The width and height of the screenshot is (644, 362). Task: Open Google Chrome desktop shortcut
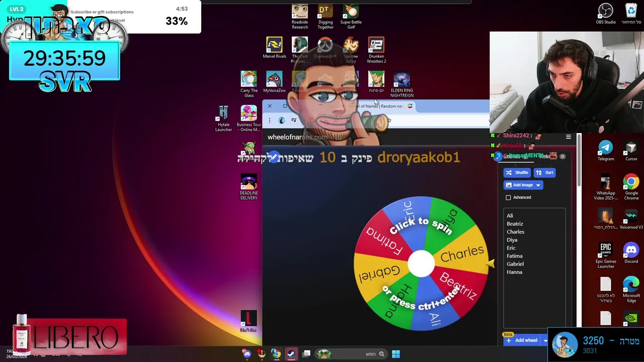pyautogui.click(x=631, y=187)
